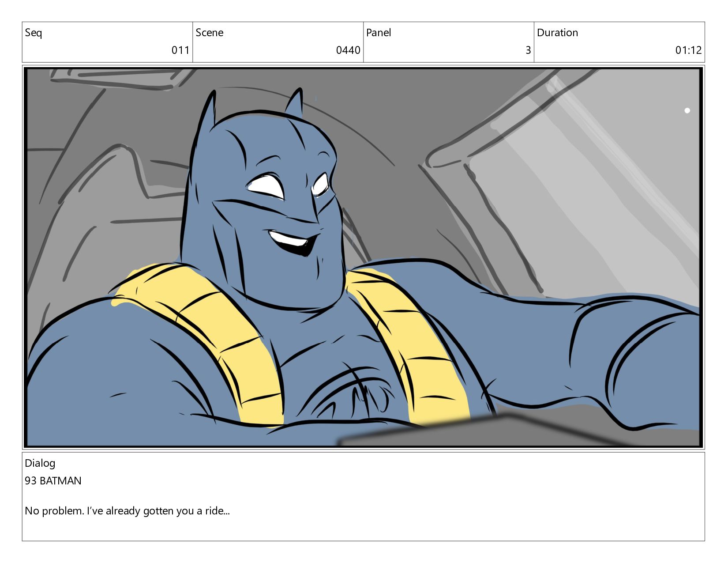Select the 93 BATMAN character line
This screenshot has width=728, height=563.
tap(53, 480)
